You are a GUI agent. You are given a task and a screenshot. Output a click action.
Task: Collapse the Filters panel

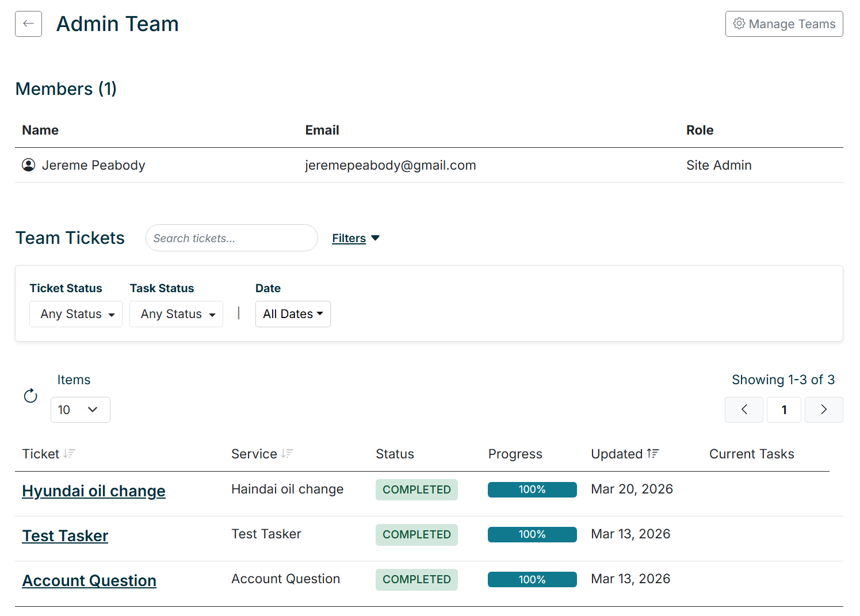[356, 238]
